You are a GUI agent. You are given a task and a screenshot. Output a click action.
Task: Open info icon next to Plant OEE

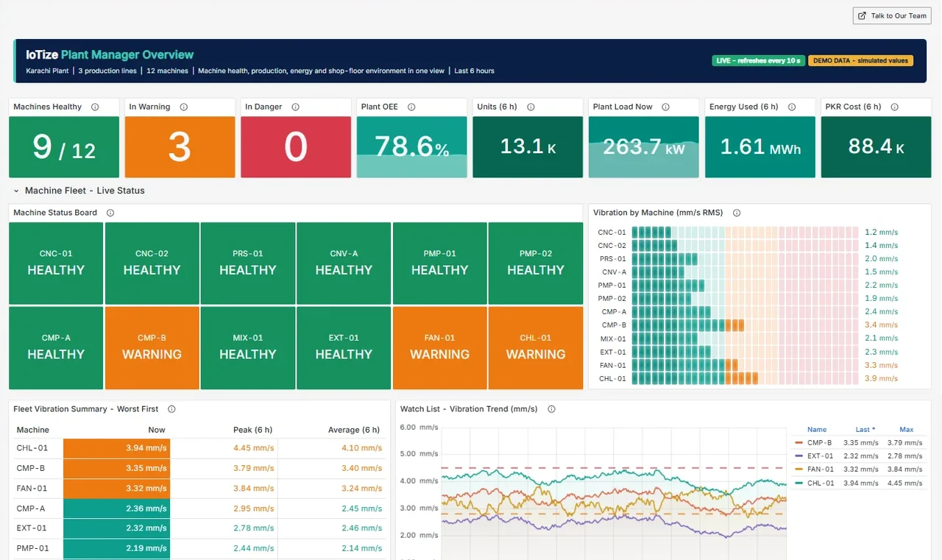(x=411, y=107)
